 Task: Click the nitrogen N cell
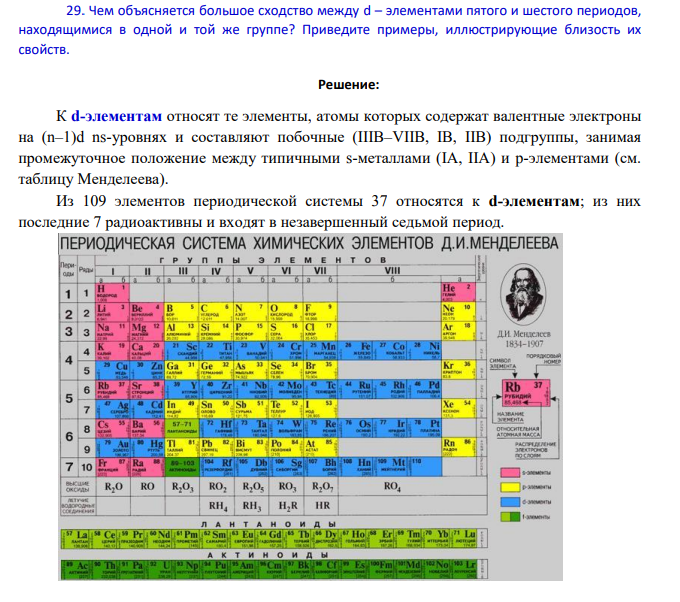[x=251, y=312]
